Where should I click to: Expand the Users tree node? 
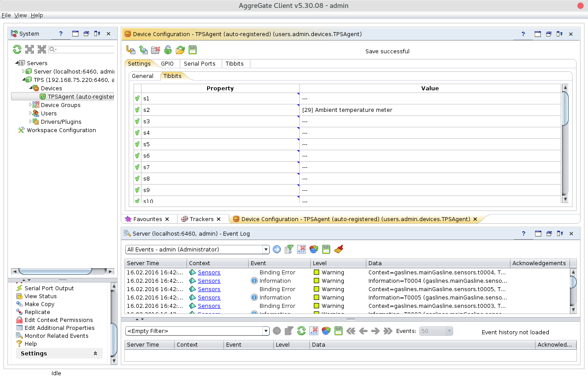pyautogui.click(x=31, y=113)
